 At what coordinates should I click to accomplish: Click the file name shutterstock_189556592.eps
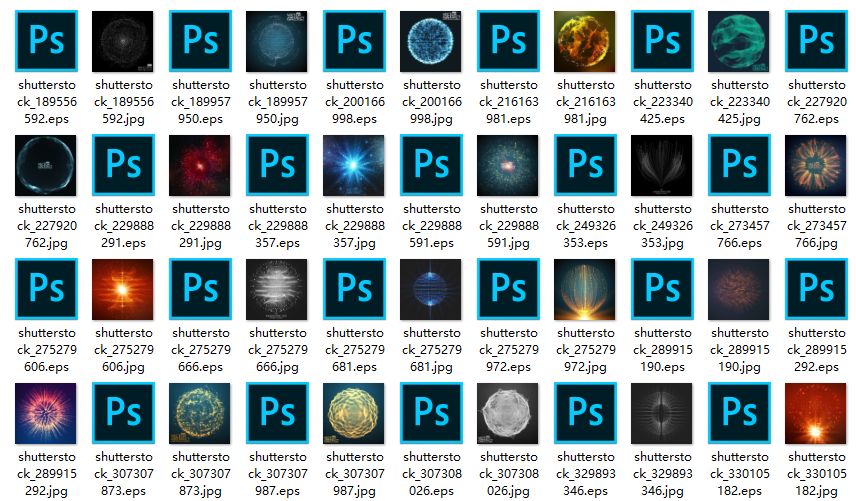point(46,102)
